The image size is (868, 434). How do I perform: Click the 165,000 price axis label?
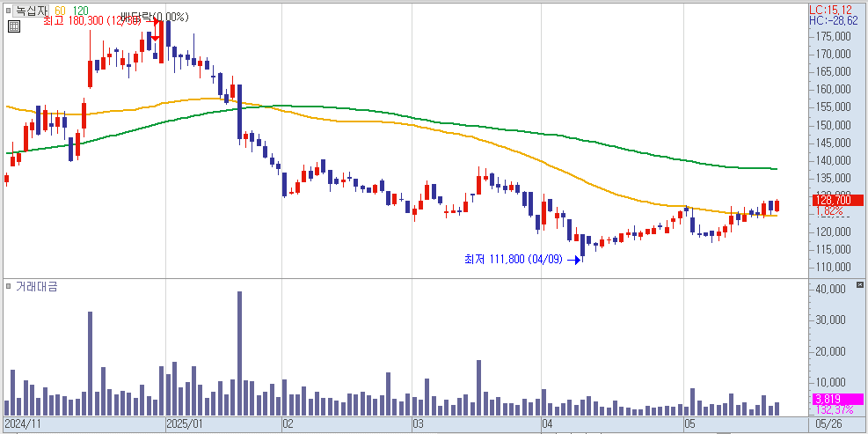pos(834,72)
